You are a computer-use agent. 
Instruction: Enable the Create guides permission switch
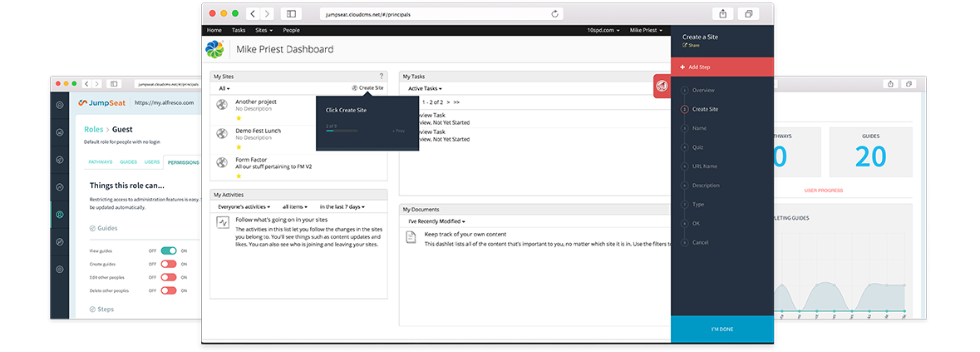(169, 264)
